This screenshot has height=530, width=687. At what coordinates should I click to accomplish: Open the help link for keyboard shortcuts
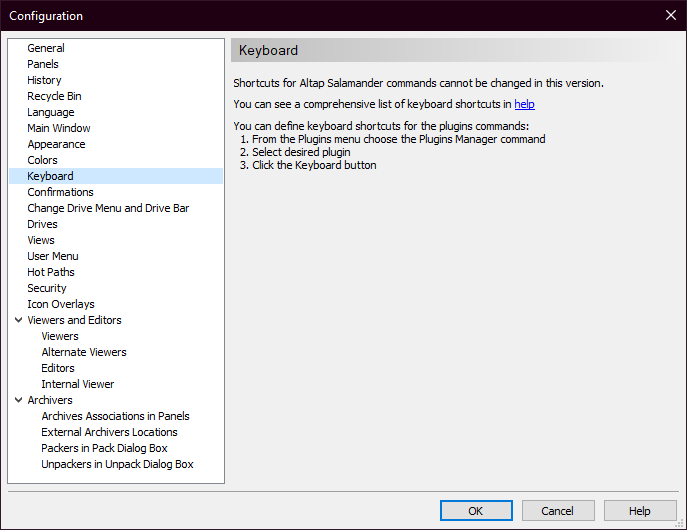524,104
